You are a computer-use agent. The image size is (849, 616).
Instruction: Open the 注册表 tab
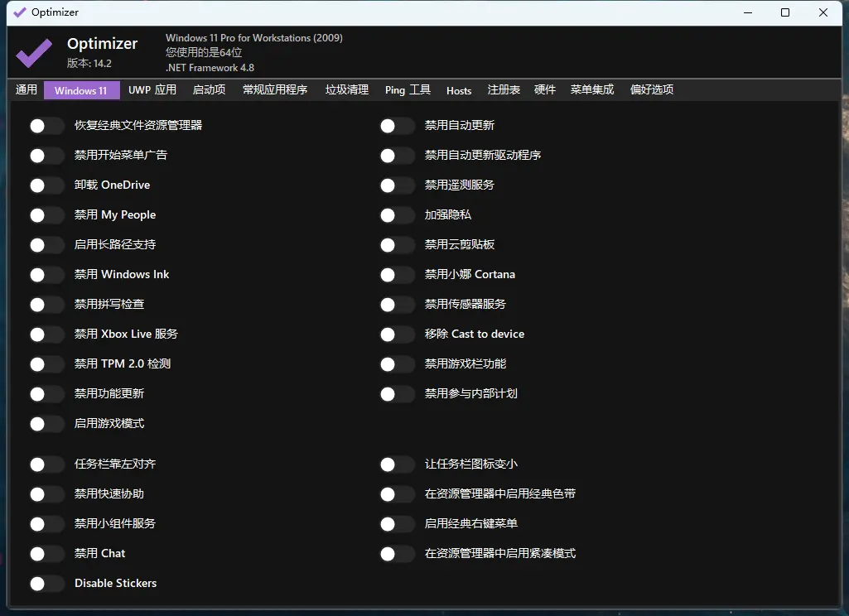pyautogui.click(x=504, y=90)
